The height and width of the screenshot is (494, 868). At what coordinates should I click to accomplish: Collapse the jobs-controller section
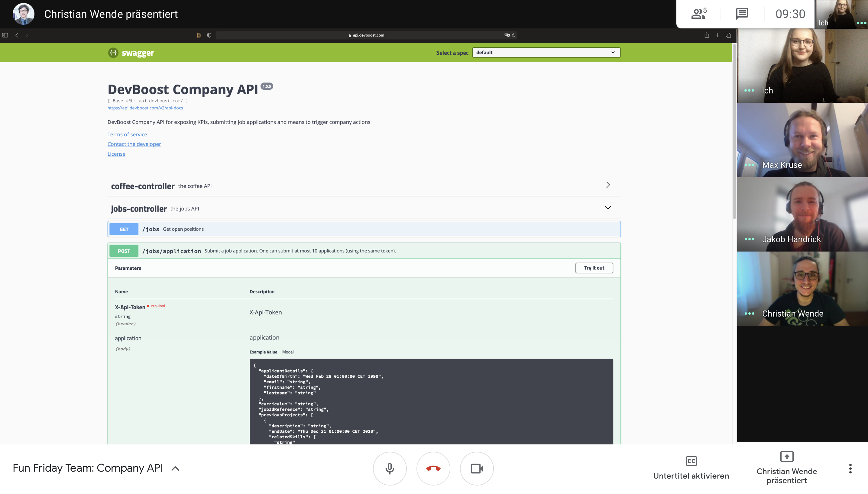(x=364, y=208)
